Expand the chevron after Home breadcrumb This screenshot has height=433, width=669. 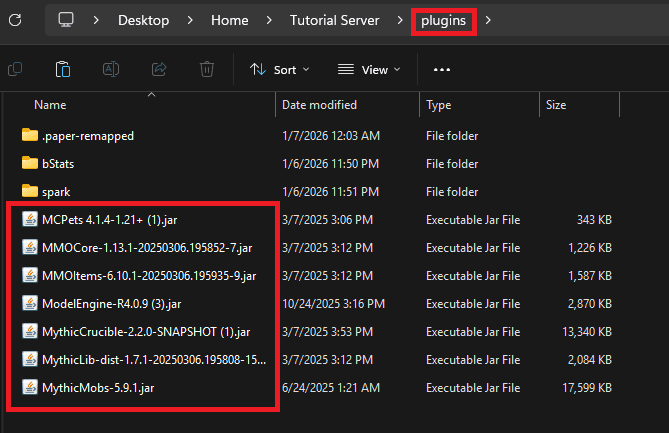click(269, 20)
